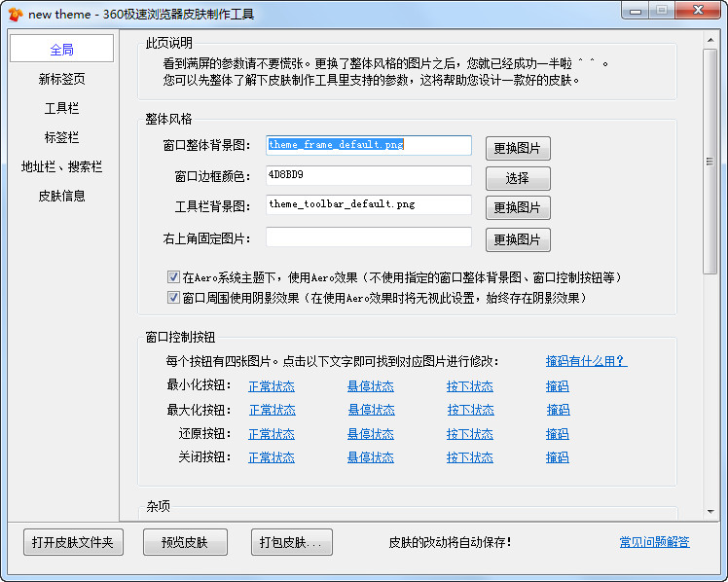
Task: Focus the 窗口整体背景图 filename field
Action: tap(369, 145)
